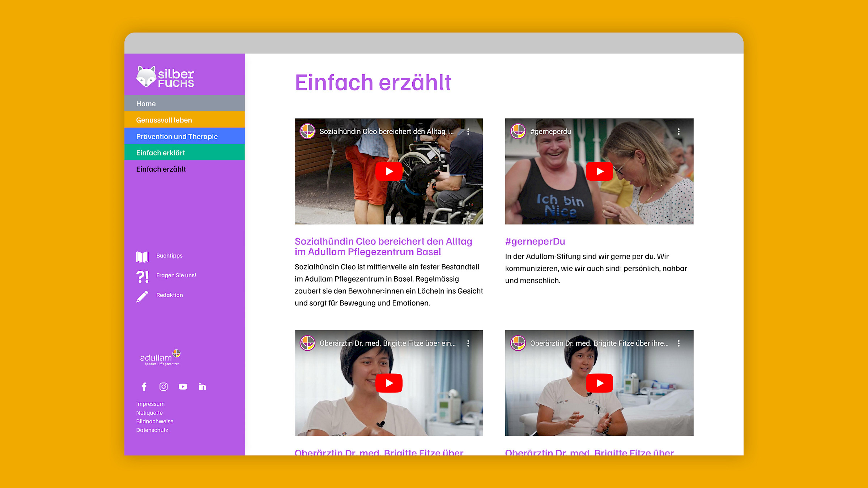Open Einfach erklärt menu item
The width and height of the screenshot is (868, 488).
pyautogui.click(x=160, y=153)
